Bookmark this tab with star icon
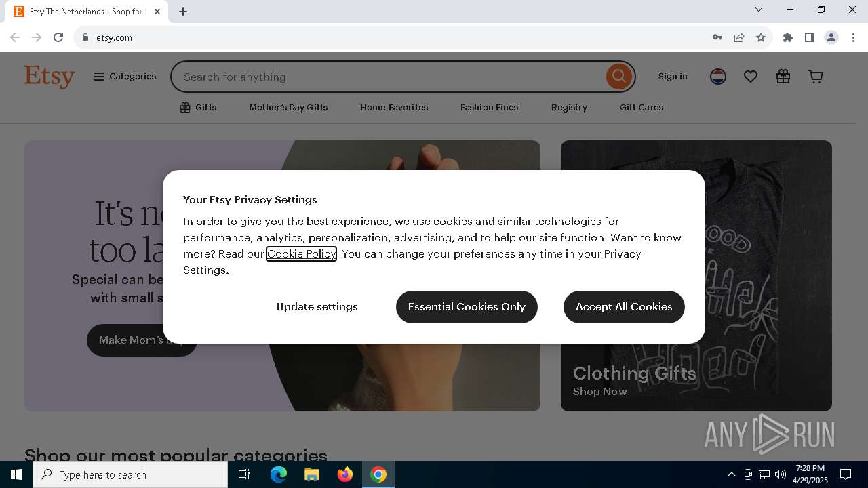868x488 pixels. 761,37
